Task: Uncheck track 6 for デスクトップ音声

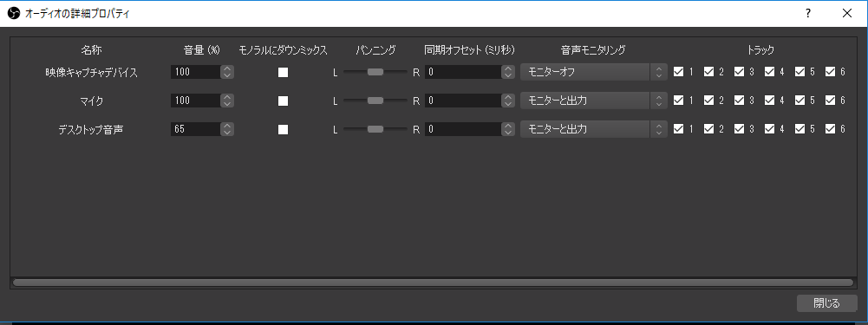Action: [x=831, y=128]
